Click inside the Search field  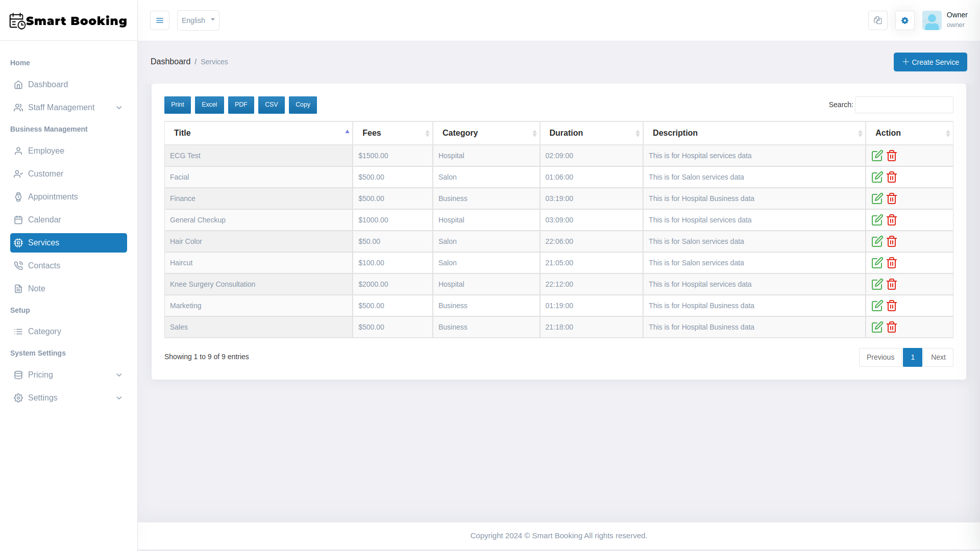(x=903, y=105)
